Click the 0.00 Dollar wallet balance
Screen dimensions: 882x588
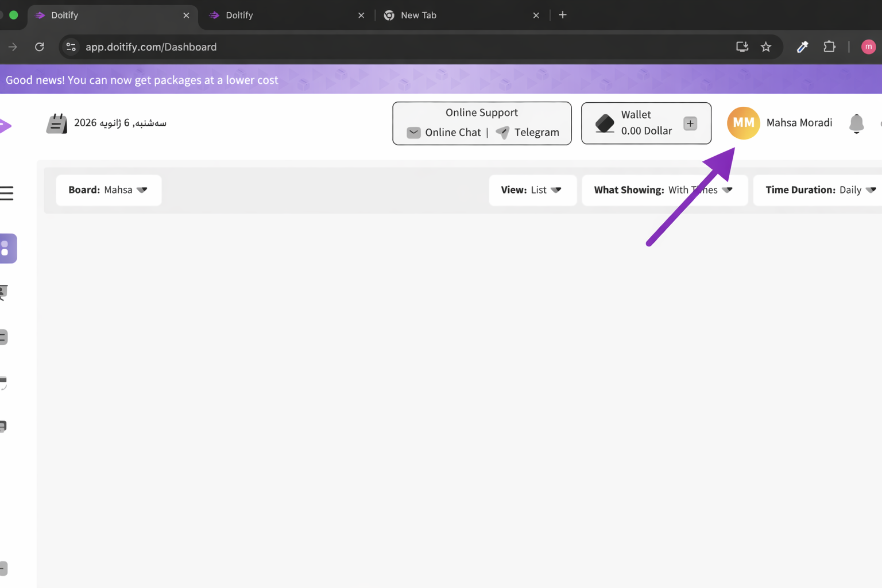pos(646,131)
